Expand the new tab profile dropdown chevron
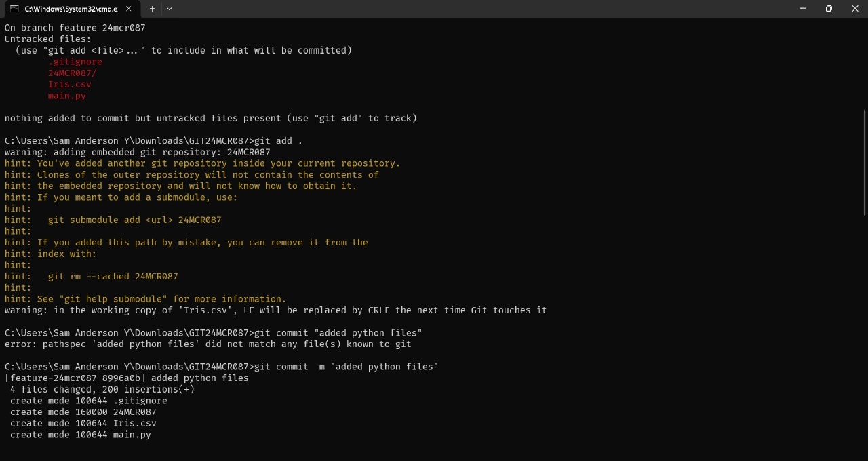The image size is (868, 461). (170, 9)
